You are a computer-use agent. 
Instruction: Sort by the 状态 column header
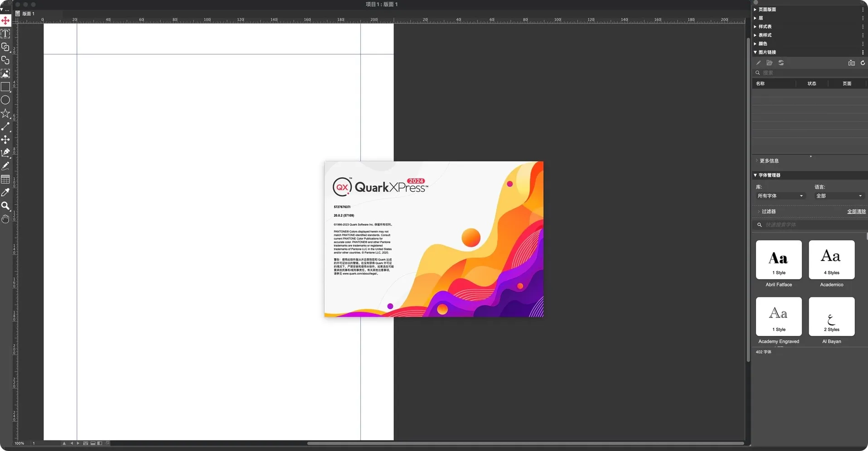point(812,84)
